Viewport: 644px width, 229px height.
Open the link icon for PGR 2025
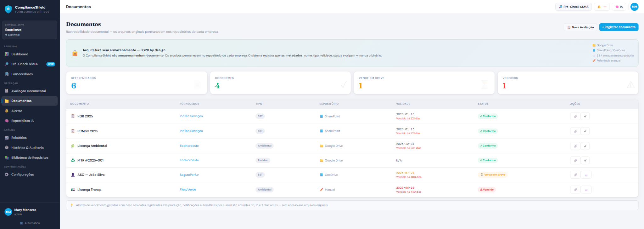point(575,116)
